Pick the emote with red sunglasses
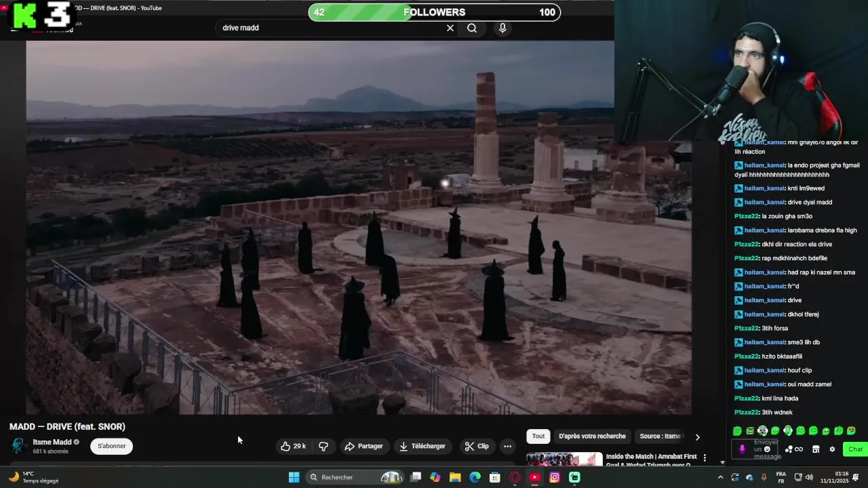 851,431
